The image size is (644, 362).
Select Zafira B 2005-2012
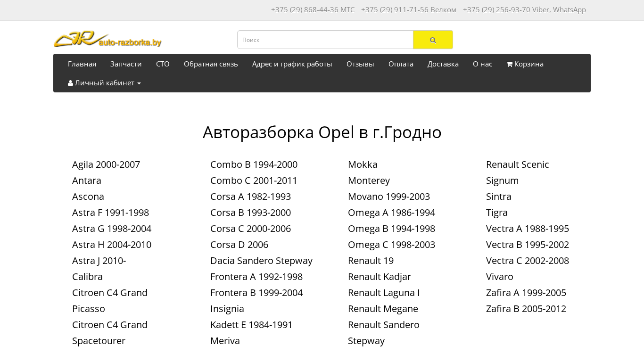pos(526,309)
